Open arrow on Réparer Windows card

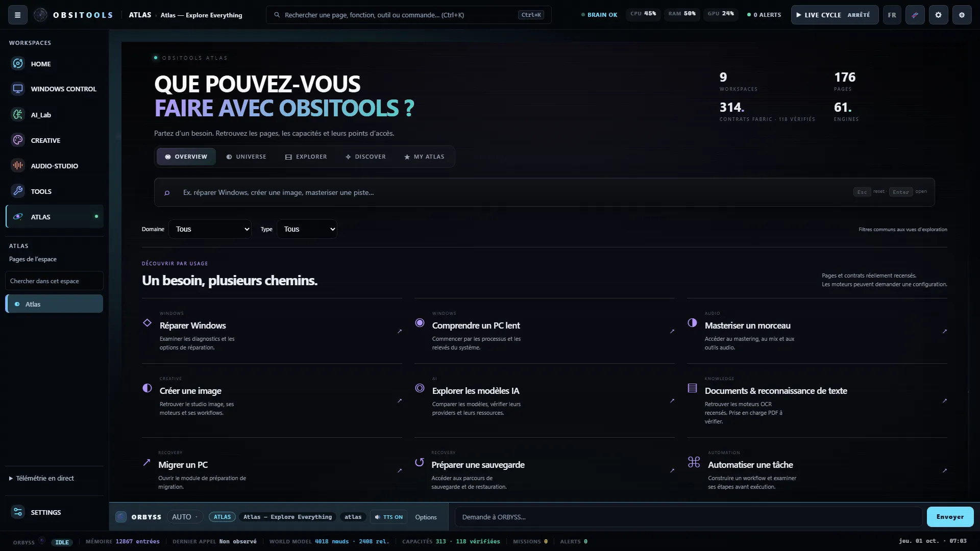point(400,332)
